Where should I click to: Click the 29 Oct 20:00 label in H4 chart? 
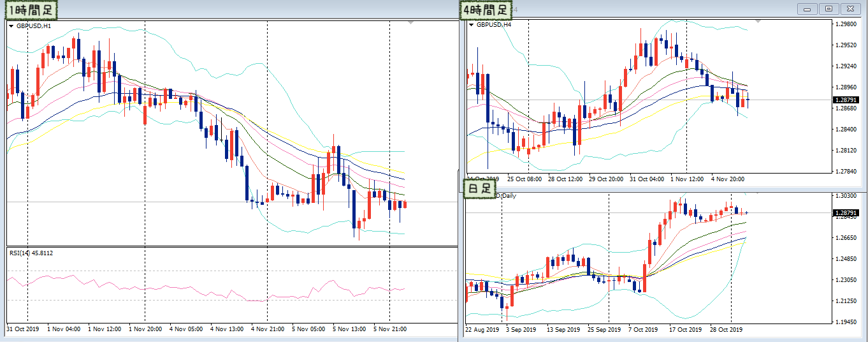[x=606, y=179]
